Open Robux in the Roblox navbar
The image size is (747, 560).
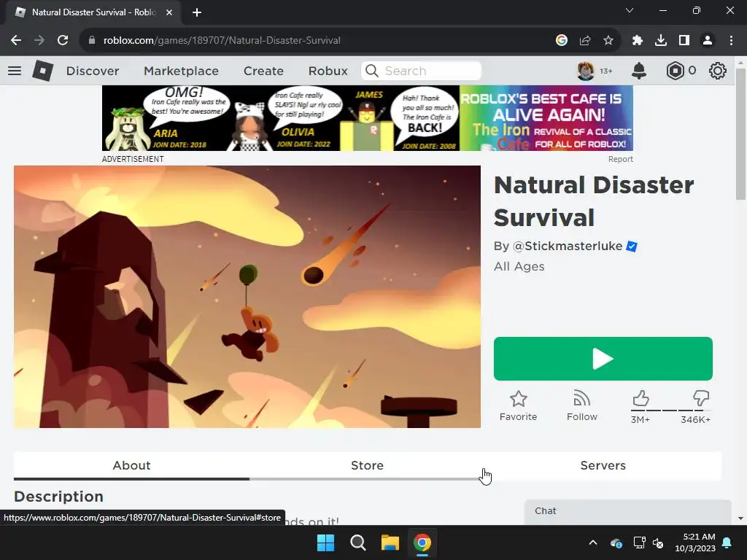[328, 71]
